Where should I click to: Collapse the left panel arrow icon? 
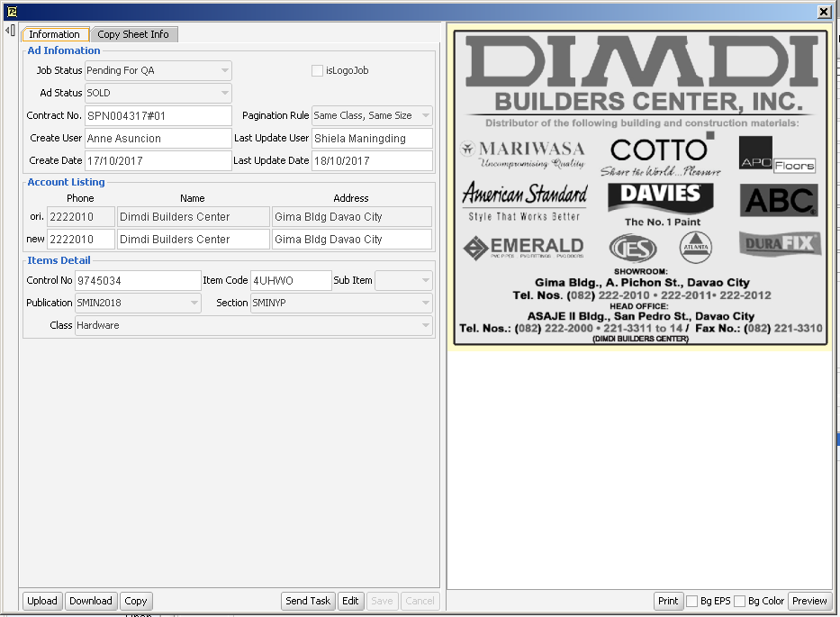(10, 31)
